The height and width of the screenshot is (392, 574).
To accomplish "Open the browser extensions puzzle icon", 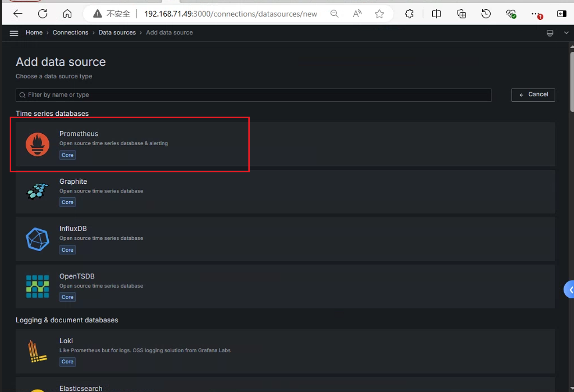I will [409, 14].
